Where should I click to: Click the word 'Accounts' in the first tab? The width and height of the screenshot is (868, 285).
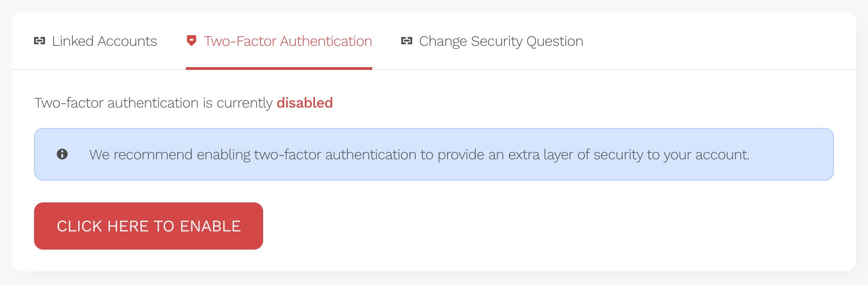(127, 41)
